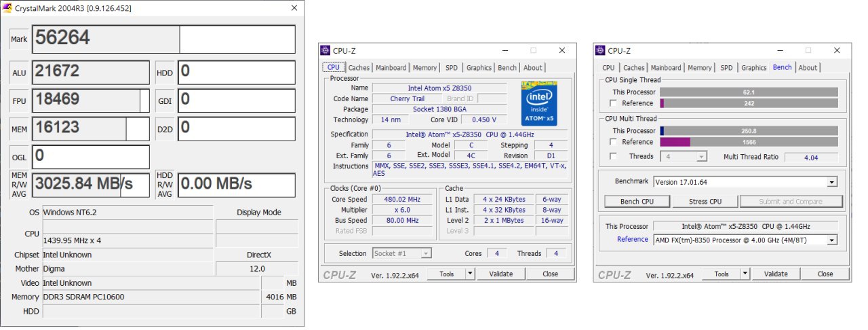This screenshot has height=330, width=868.
Task: Close the CrystalMark 2004R3 window
Action: click(x=294, y=8)
